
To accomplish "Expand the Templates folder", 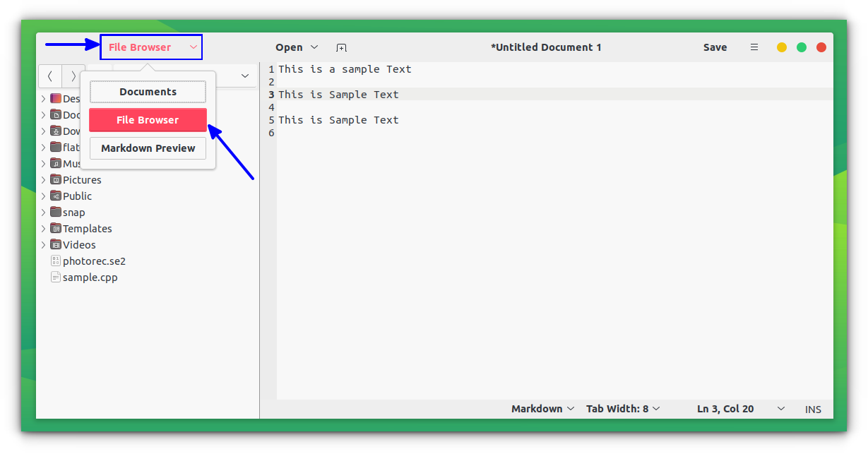I will click(44, 228).
